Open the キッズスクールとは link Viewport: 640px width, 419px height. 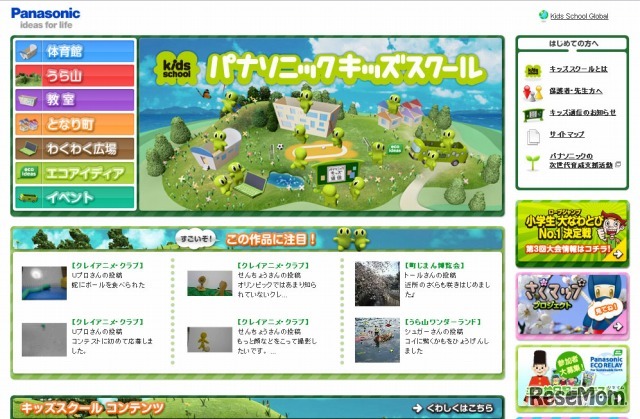click(578, 69)
